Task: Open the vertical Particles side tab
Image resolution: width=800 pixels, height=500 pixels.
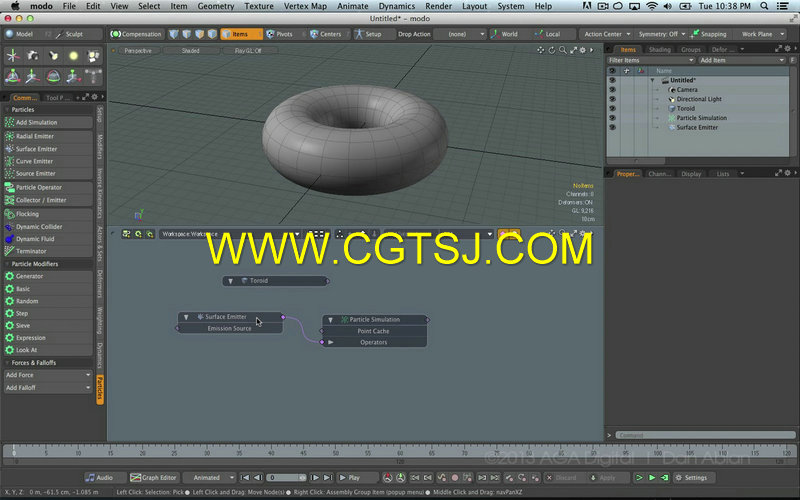Action: tap(100, 390)
